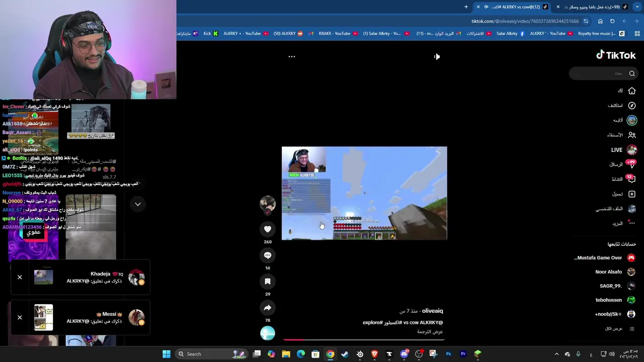Show hidden system tray icons chevron
Screen dimensions: 644x362
(556, 354)
